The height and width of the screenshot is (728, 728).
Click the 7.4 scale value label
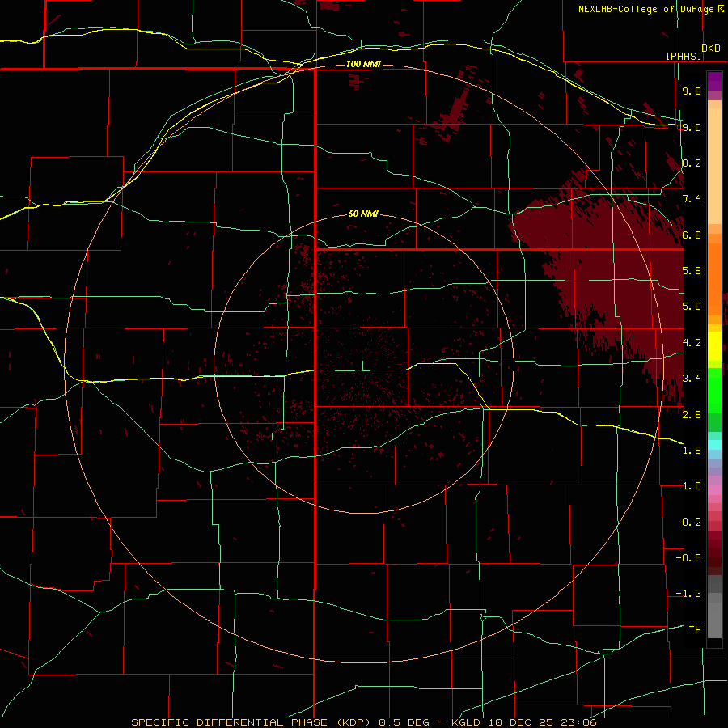692,199
